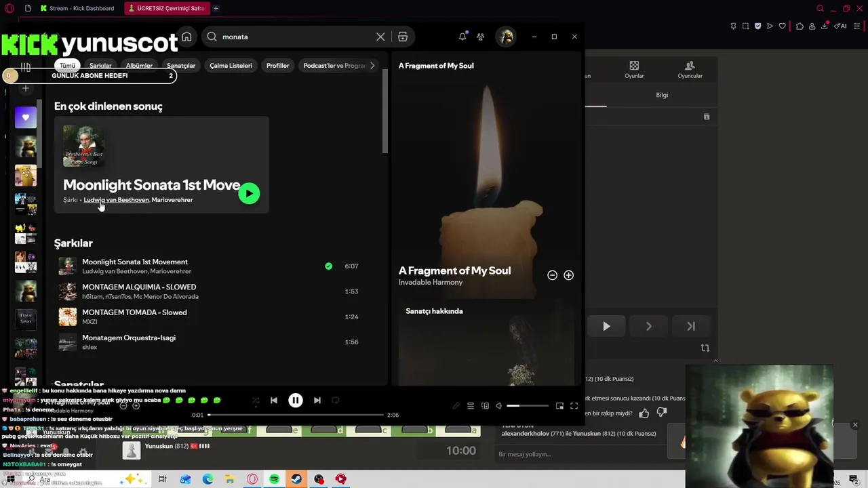The height and width of the screenshot is (488, 868).
Task: Select MONTAGEM ALQUIMIA - SLOWED song row
Action: click(217, 291)
